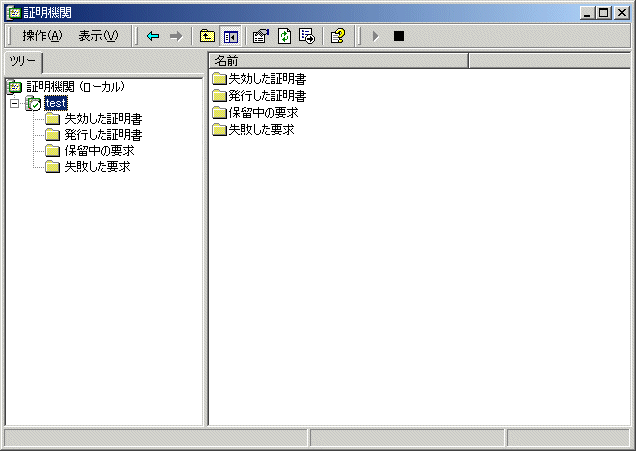Click 失敗した要求 folder icon in list pane
The height and width of the screenshot is (451, 636).
pyautogui.click(x=219, y=130)
